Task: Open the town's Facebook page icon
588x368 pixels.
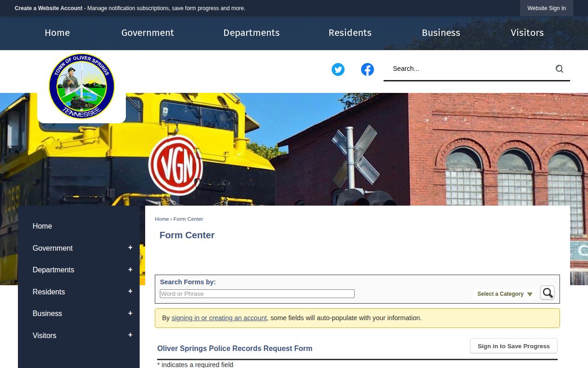Action: coord(367,69)
